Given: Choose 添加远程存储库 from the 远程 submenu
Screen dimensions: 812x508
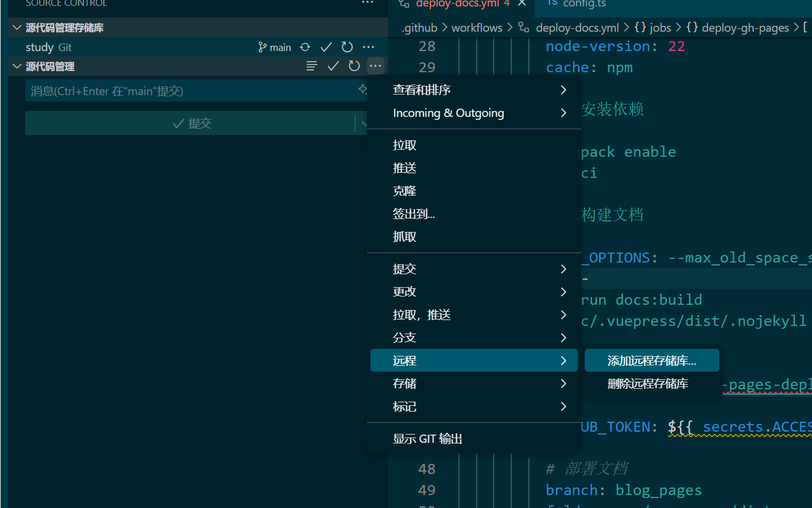Looking at the screenshot, I should [652, 360].
